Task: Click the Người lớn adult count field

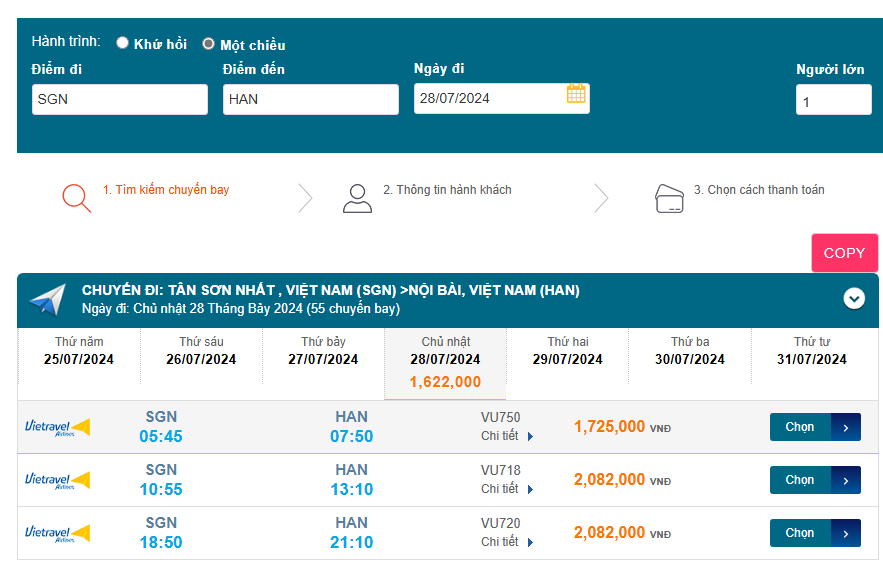Action: click(x=833, y=100)
